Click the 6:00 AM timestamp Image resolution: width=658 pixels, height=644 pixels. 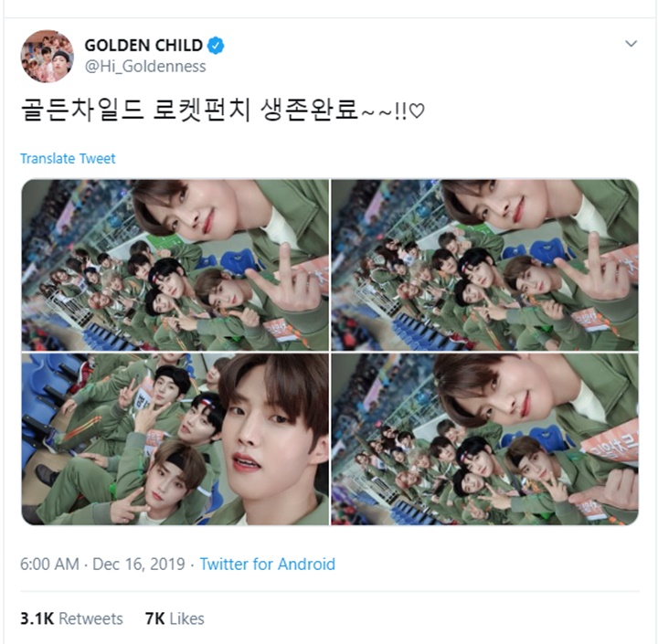point(49,565)
